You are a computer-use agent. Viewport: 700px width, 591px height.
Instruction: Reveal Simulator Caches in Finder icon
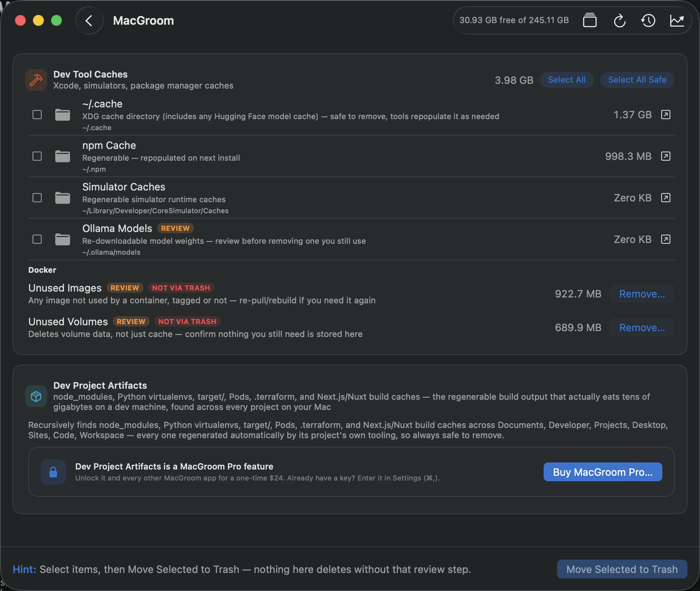click(x=666, y=198)
